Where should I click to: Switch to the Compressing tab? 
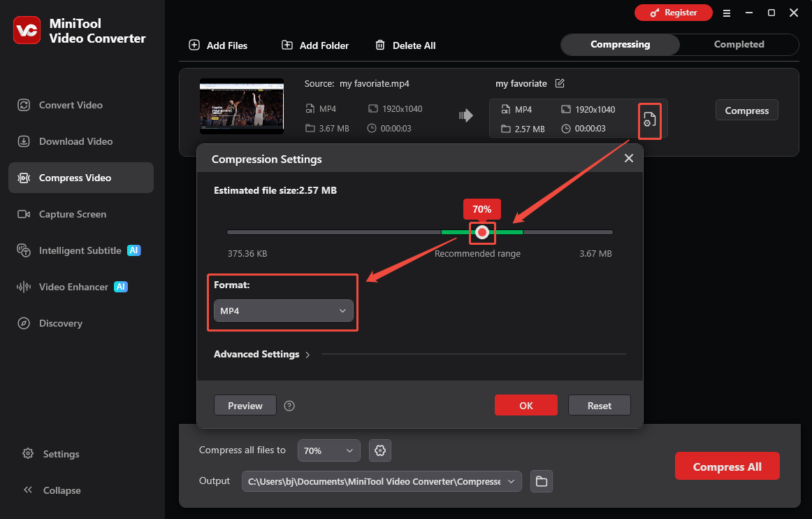coord(620,45)
